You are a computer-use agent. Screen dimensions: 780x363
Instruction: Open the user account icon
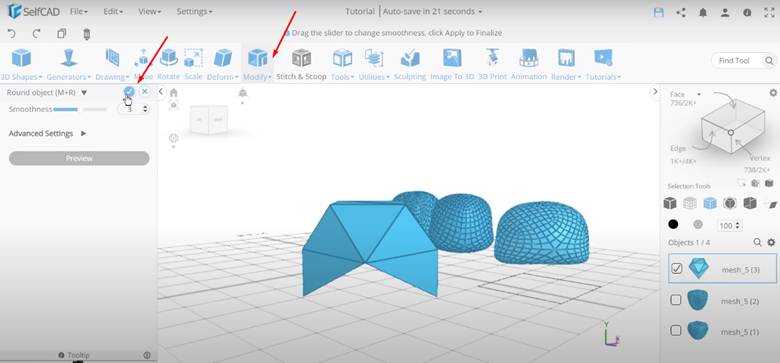[725, 12]
